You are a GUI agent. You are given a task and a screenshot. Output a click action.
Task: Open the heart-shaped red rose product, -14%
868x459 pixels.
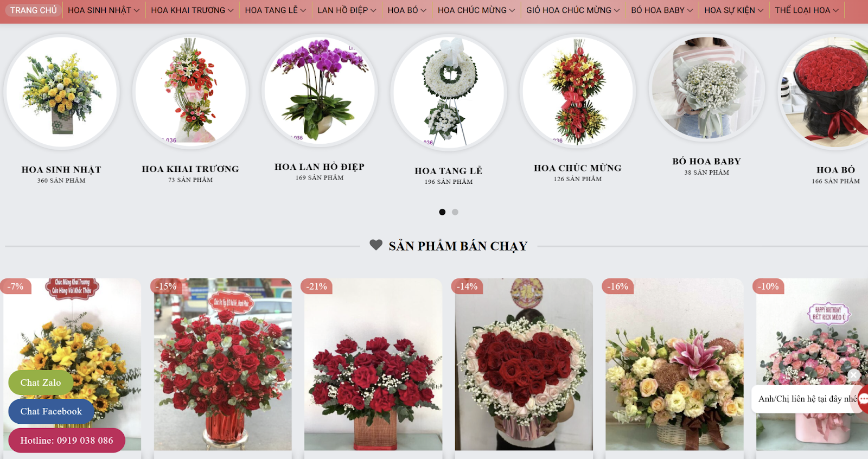coord(524,365)
